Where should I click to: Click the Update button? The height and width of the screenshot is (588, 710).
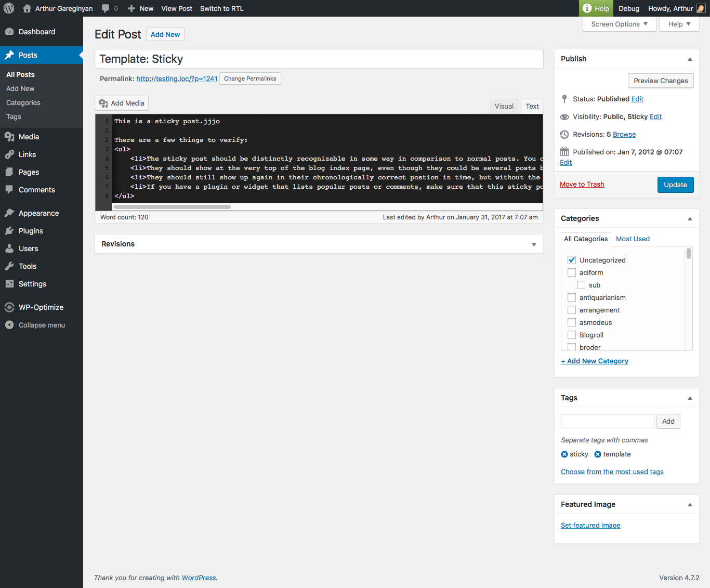click(675, 185)
